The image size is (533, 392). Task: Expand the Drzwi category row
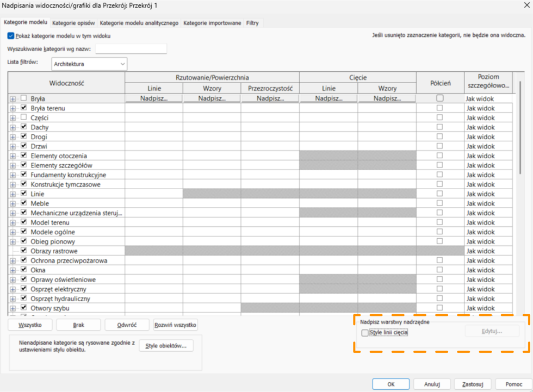13,146
